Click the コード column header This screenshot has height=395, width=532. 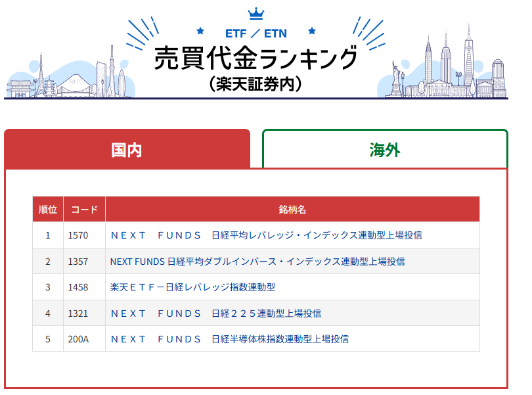tap(85, 209)
